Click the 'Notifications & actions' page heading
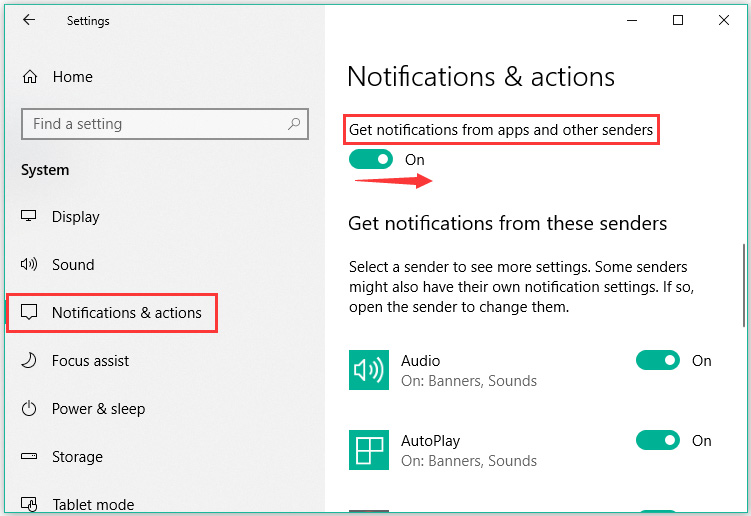Image resolution: width=751 pixels, height=516 pixels. (481, 77)
